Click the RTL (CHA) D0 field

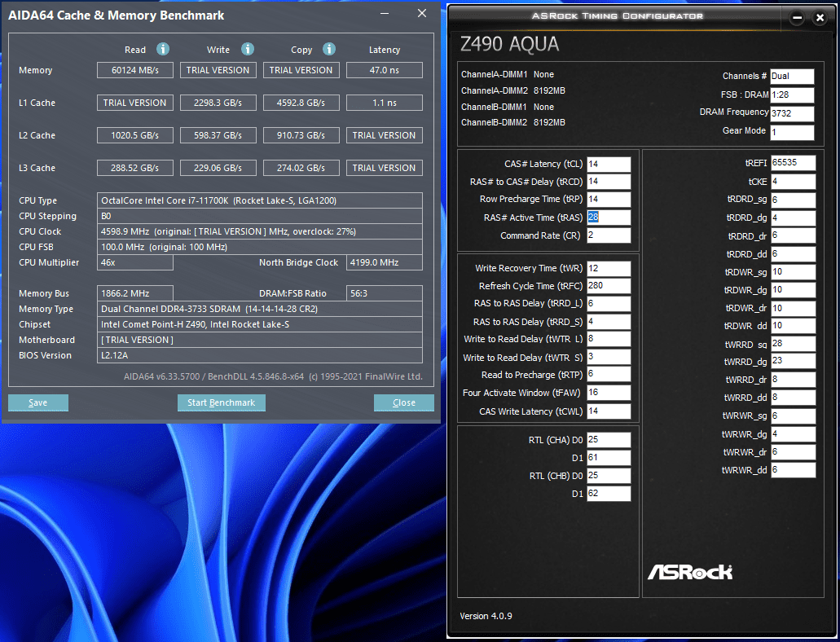point(609,440)
